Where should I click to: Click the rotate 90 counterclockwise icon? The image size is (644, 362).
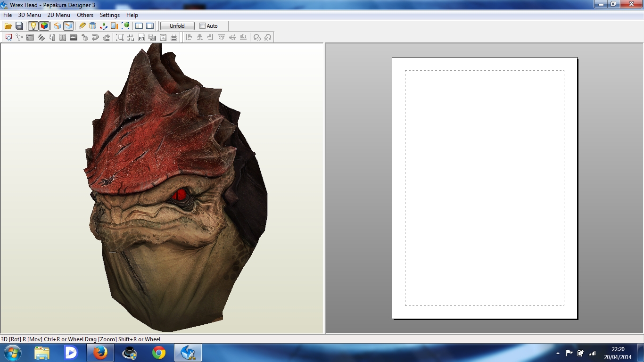(257, 37)
